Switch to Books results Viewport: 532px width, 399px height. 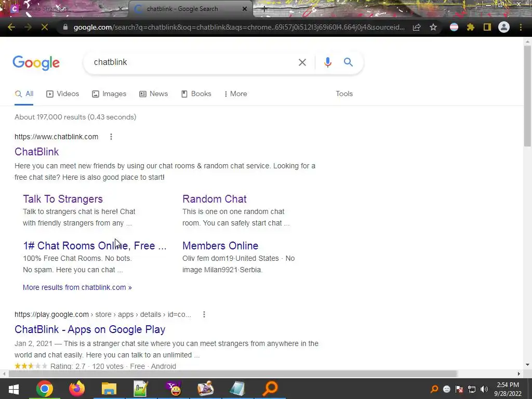click(196, 94)
